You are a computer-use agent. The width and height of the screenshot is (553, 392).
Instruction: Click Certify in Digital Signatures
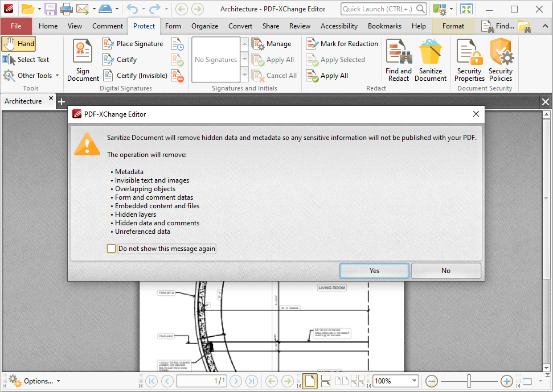pyautogui.click(x=120, y=60)
